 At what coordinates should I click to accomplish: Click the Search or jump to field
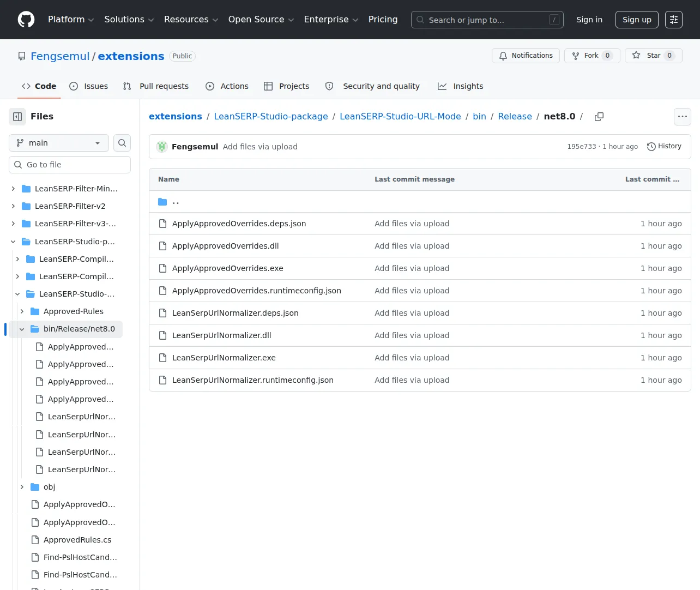click(x=487, y=20)
